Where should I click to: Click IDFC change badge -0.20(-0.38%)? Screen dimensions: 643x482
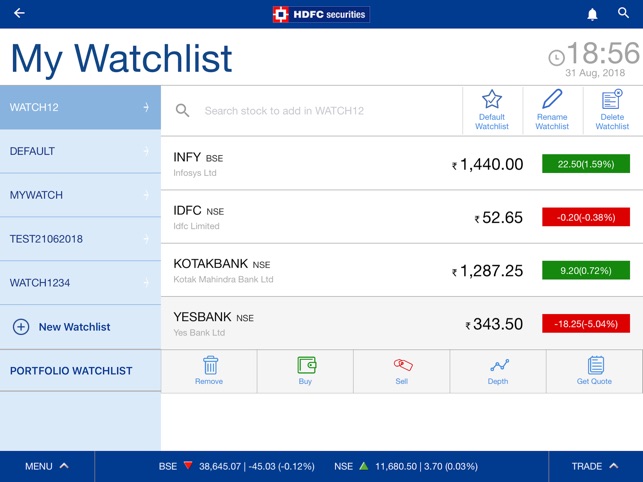click(x=586, y=217)
